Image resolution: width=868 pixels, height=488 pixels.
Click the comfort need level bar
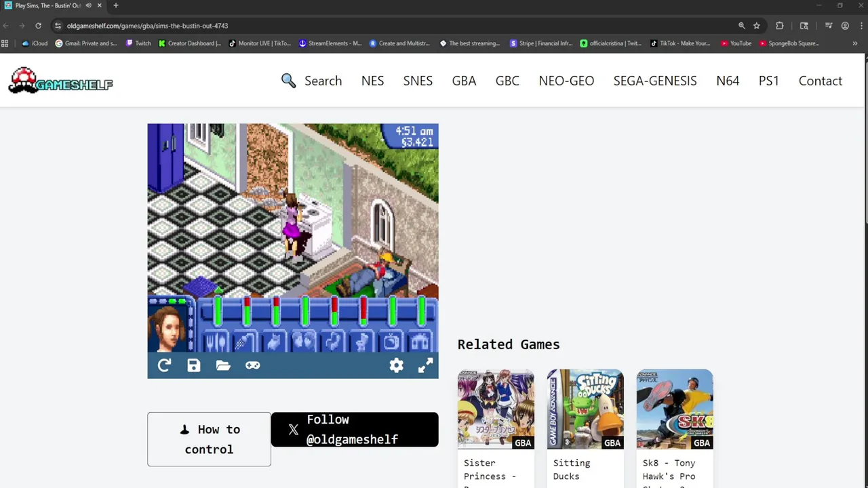tap(335, 311)
